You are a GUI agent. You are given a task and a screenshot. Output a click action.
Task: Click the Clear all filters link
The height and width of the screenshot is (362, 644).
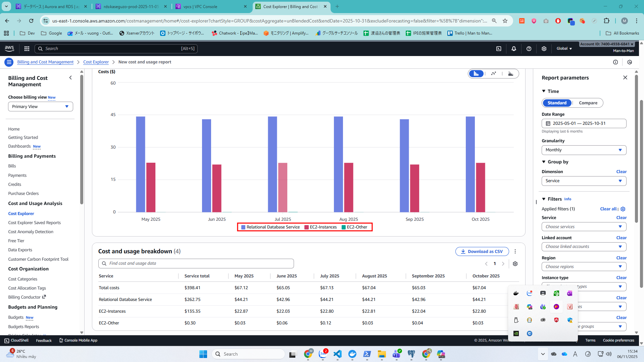pos(608,209)
